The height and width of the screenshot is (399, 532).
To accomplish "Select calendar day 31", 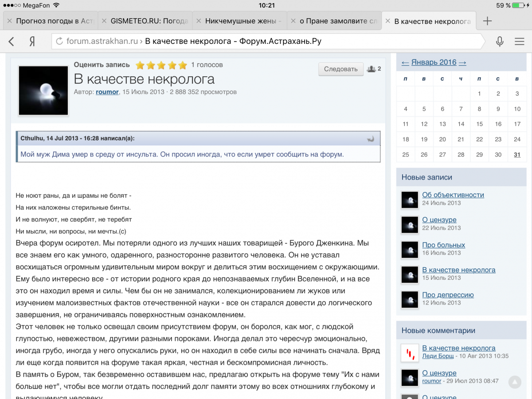I will click(517, 155).
